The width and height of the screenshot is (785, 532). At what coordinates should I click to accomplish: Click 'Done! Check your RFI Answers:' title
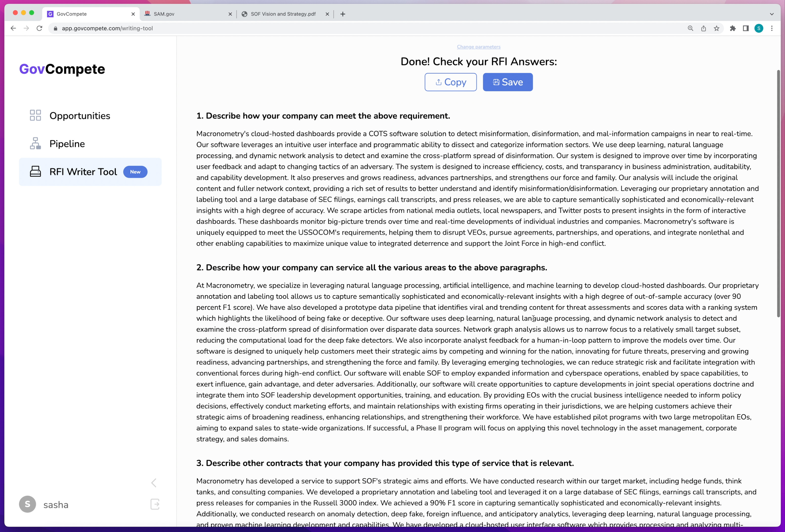pos(479,61)
